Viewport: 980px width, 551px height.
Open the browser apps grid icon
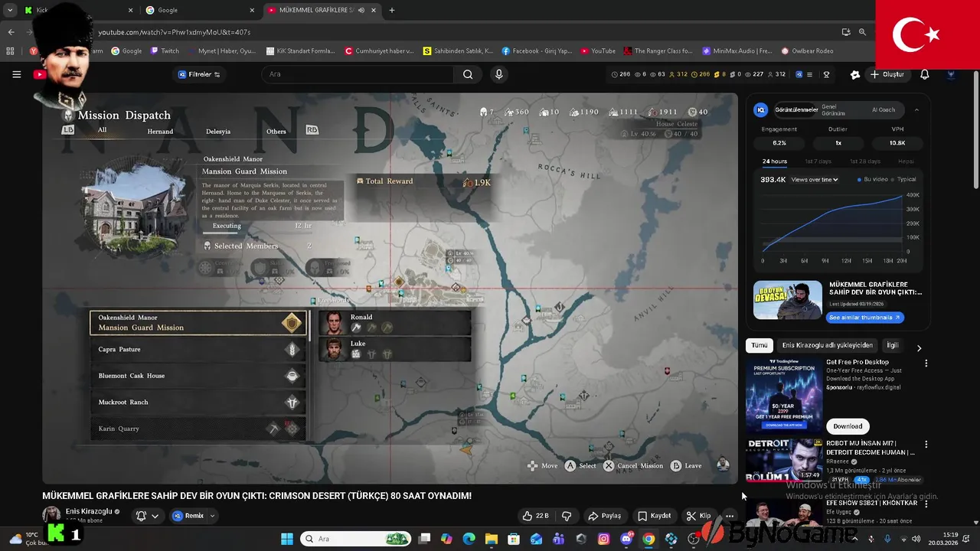[x=10, y=51]
